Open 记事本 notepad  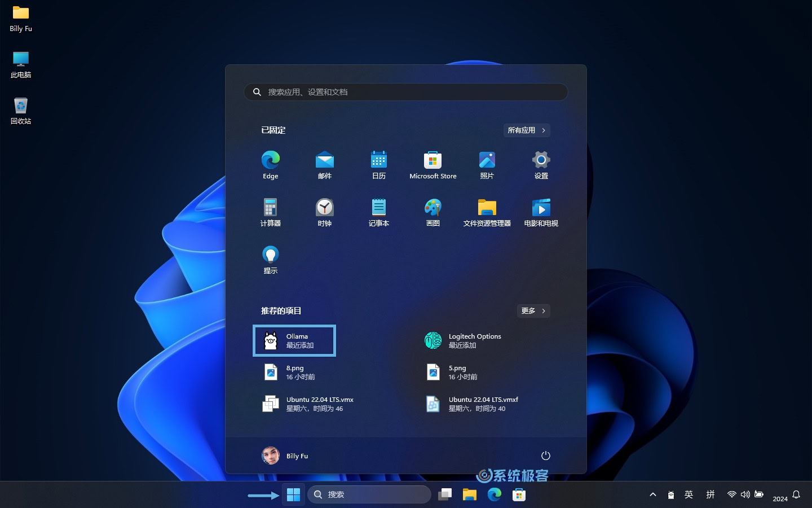pos(379,212)
